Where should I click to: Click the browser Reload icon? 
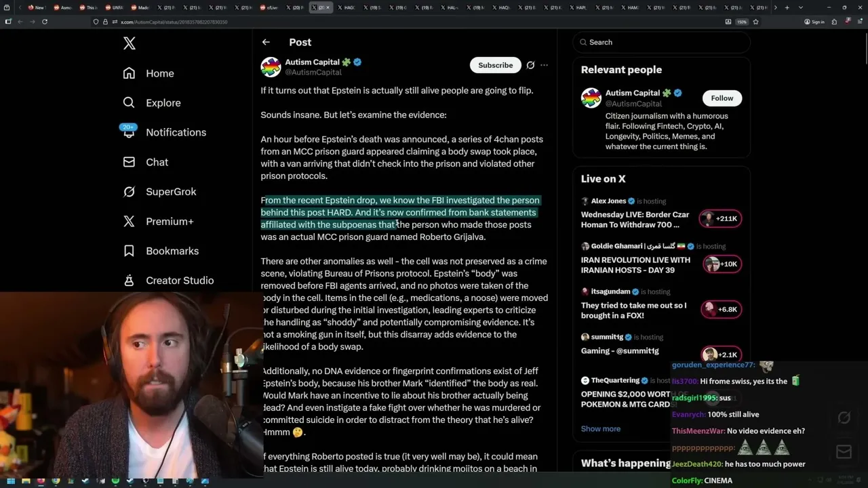tap(45, 22)
